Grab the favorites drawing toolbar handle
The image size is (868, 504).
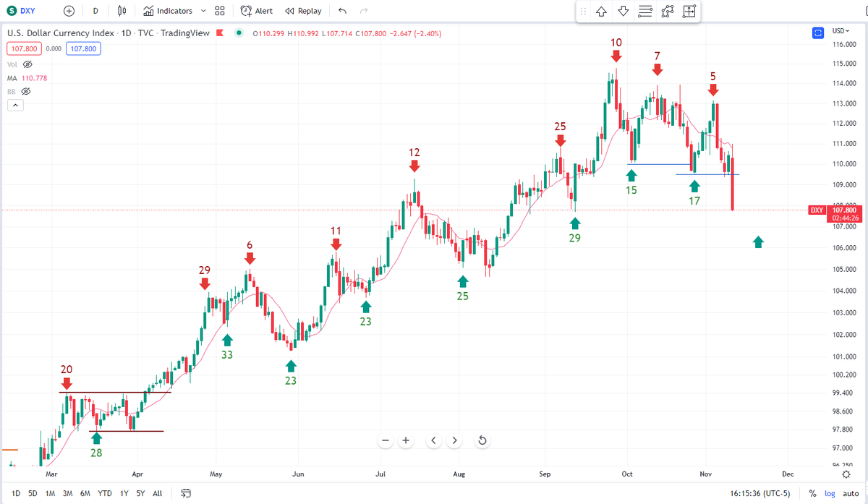[x=583, y=12]
